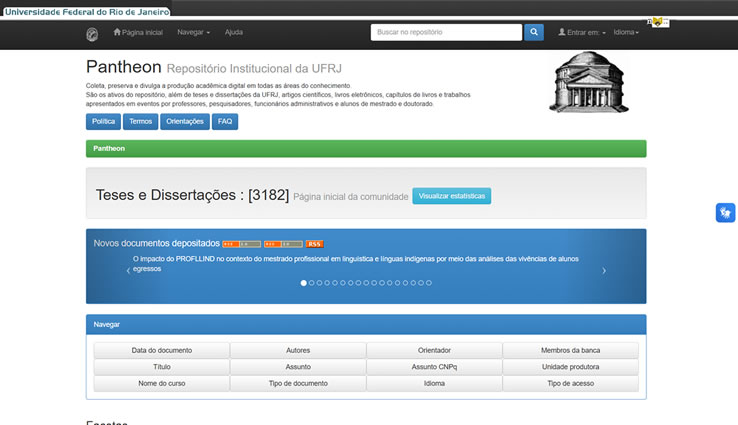The image size is (738, 425).
Task: Click the blue magnifier search button
Action: click(534, 32)
